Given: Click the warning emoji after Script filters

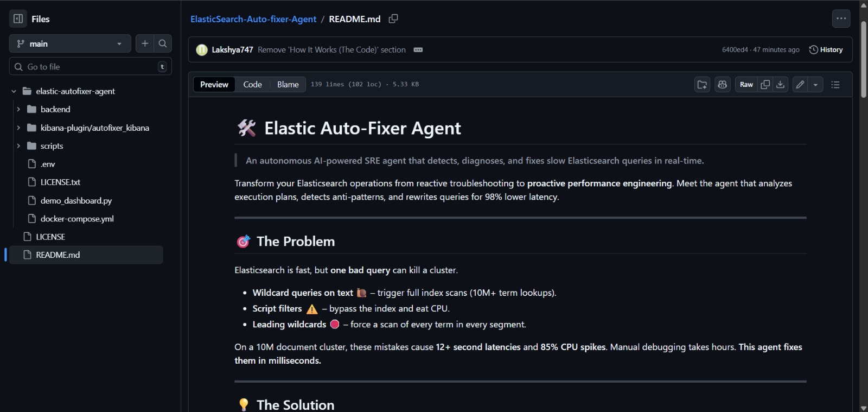Looking at the screenshot, I should [x=312, y=309].
